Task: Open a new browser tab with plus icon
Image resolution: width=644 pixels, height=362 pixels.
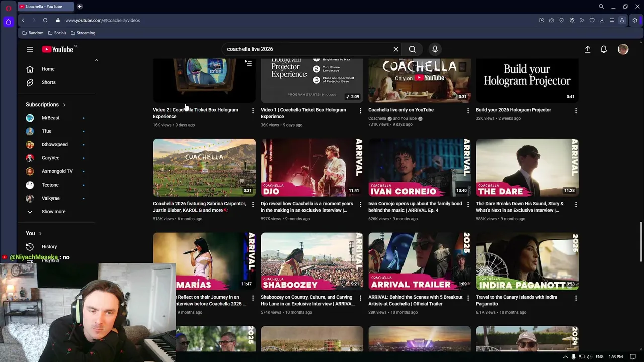Action: 79,7
